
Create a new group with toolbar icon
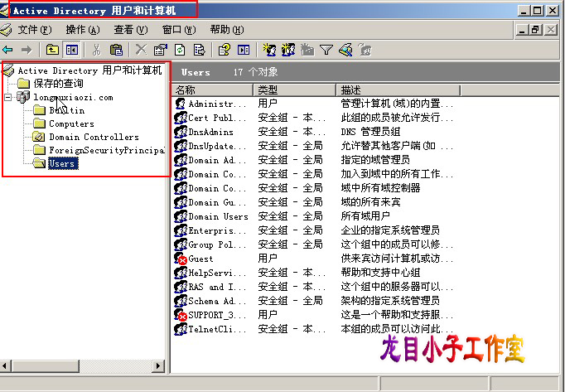[288, 50]
